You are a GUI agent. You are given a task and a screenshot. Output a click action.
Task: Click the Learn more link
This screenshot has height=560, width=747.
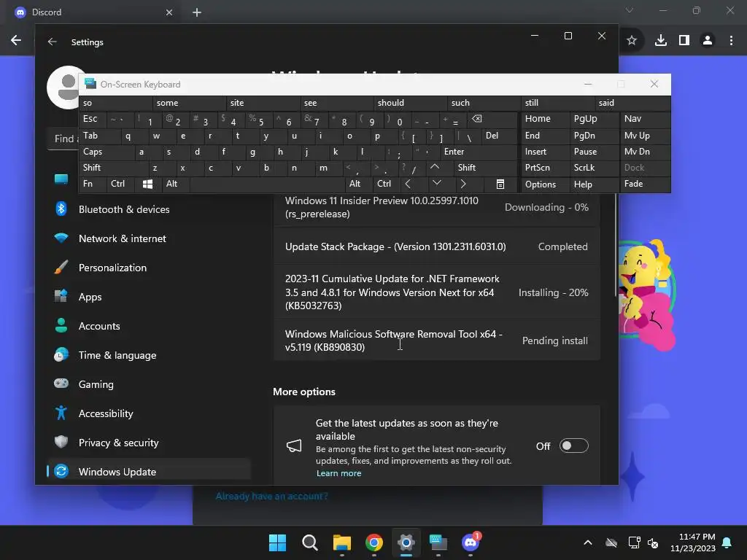click(338, 473)
